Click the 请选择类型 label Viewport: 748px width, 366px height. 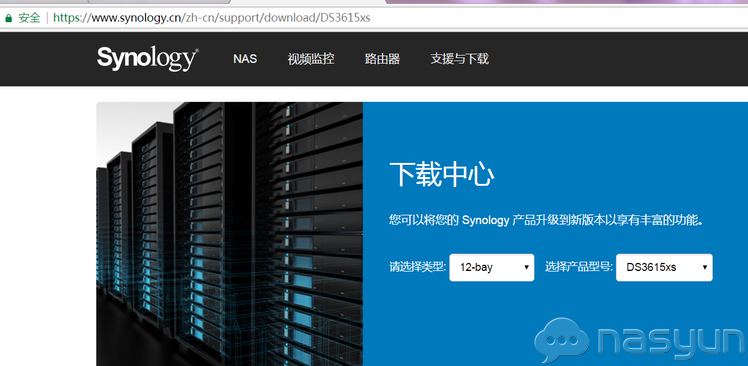417,267
